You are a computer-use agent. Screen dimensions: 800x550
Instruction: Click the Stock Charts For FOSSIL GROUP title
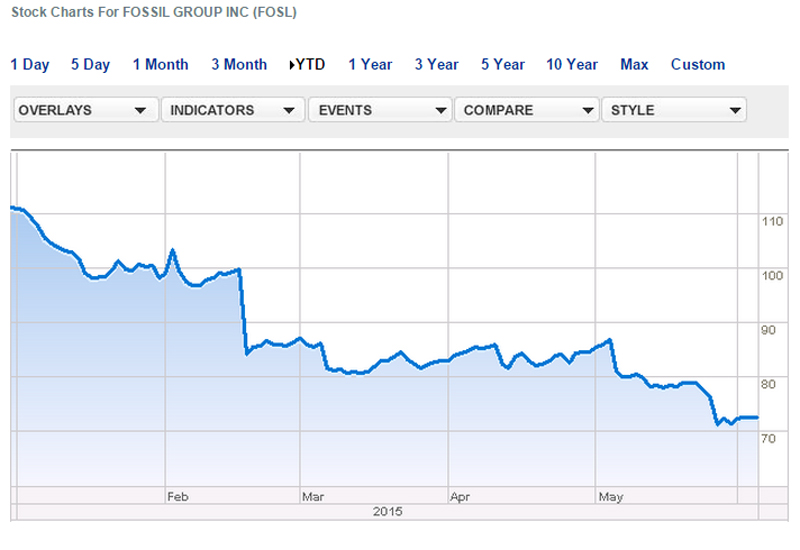point(154,12)
